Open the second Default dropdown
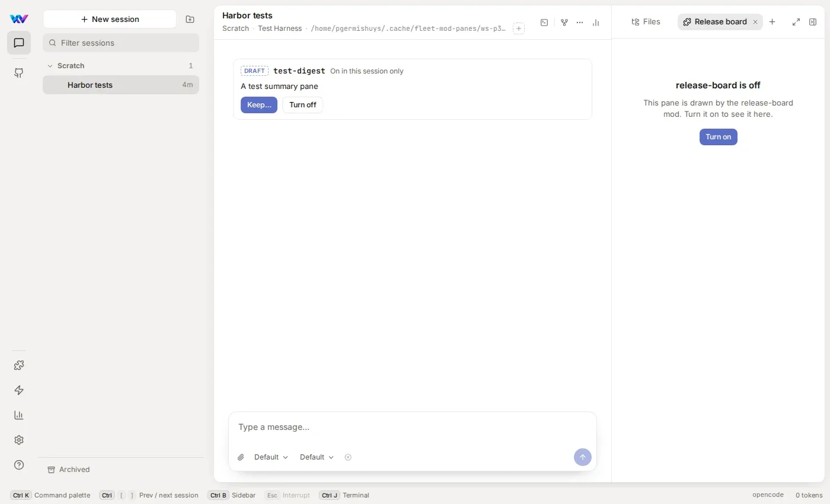The height and width of the screenshot is (504, 830). click(317, 457)
